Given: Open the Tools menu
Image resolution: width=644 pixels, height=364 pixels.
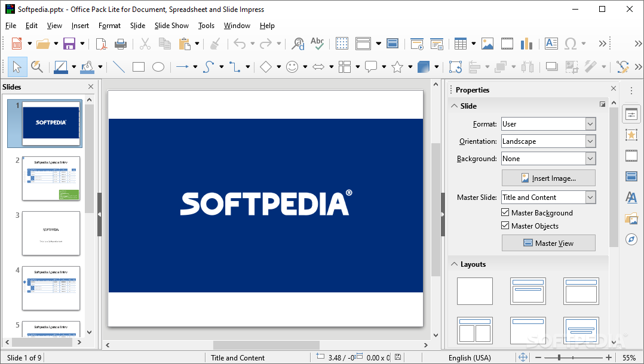Looking at the screenshot, I should (206, 26).
